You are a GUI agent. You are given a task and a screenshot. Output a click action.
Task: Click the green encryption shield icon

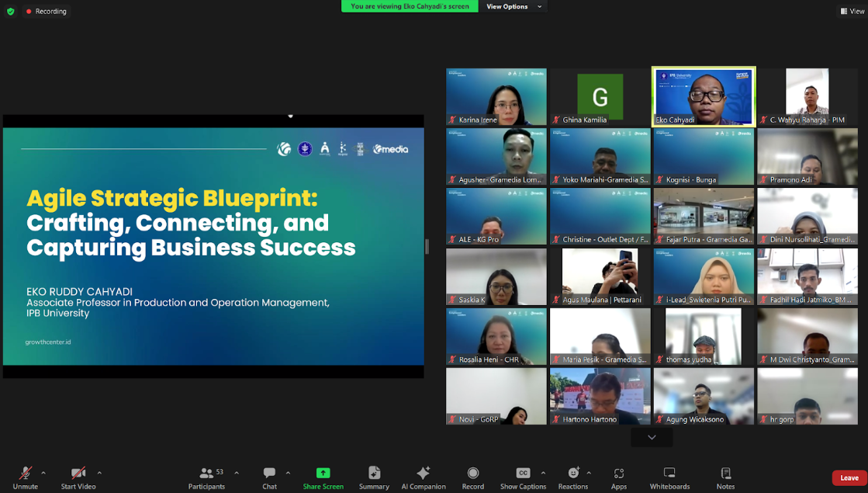pyautogui.click(x=11, y=11)
